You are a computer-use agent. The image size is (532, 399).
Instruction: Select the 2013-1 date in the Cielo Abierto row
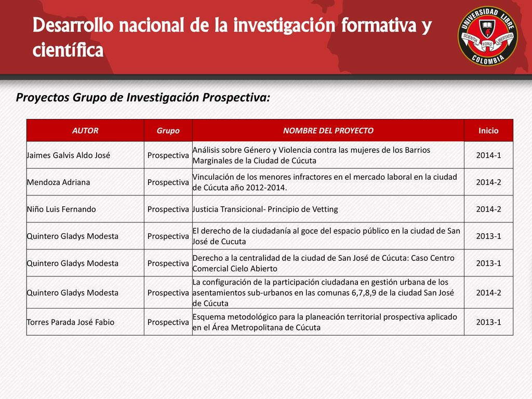(x=488, y=263)
